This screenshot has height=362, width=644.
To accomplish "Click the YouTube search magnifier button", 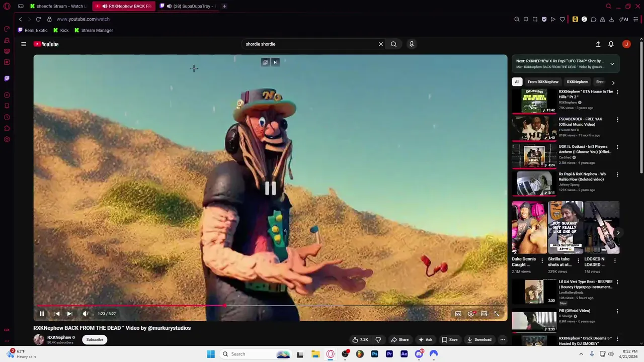I will click(x=393, y=44).
